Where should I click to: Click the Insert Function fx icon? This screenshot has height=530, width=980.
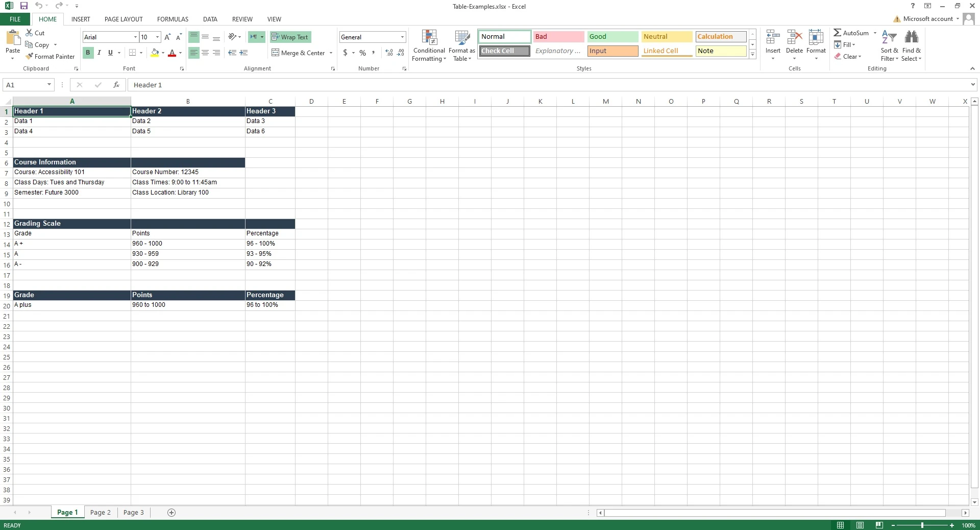click(116, 85)
